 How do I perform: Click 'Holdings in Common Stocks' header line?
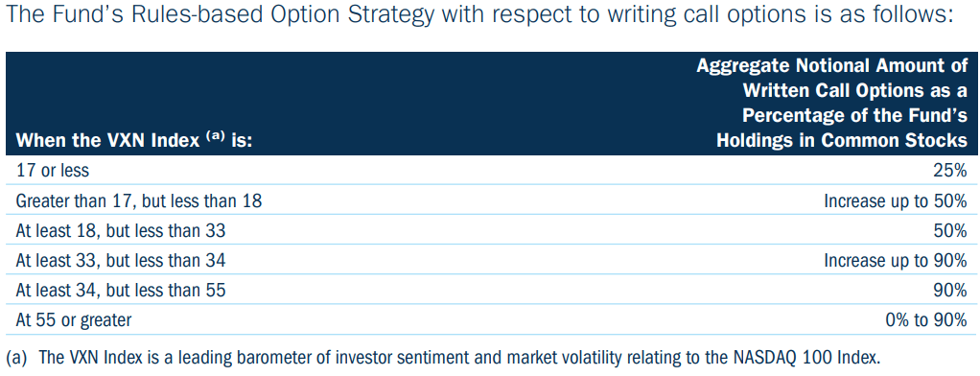point(842,141)
